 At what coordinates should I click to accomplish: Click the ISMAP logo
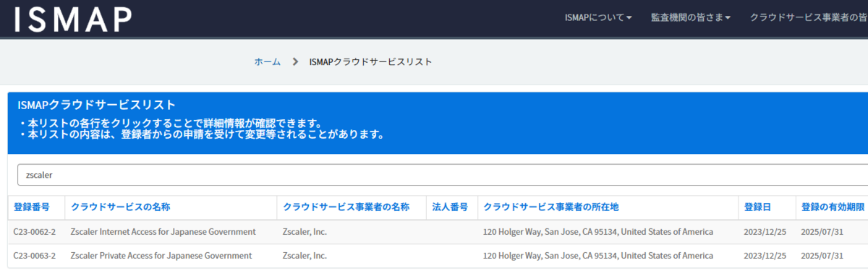click(x=74, y=20)
